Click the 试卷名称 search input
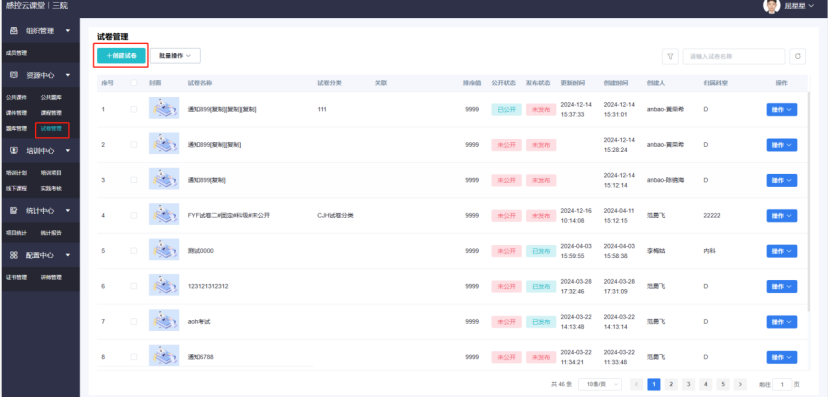Screen dimensions: 828x397 point(734,56)
